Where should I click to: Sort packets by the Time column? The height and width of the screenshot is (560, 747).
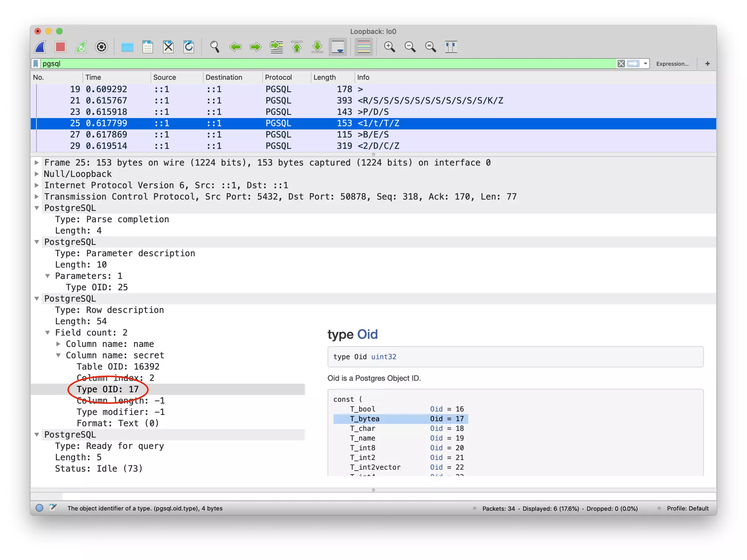pos(116,77)
